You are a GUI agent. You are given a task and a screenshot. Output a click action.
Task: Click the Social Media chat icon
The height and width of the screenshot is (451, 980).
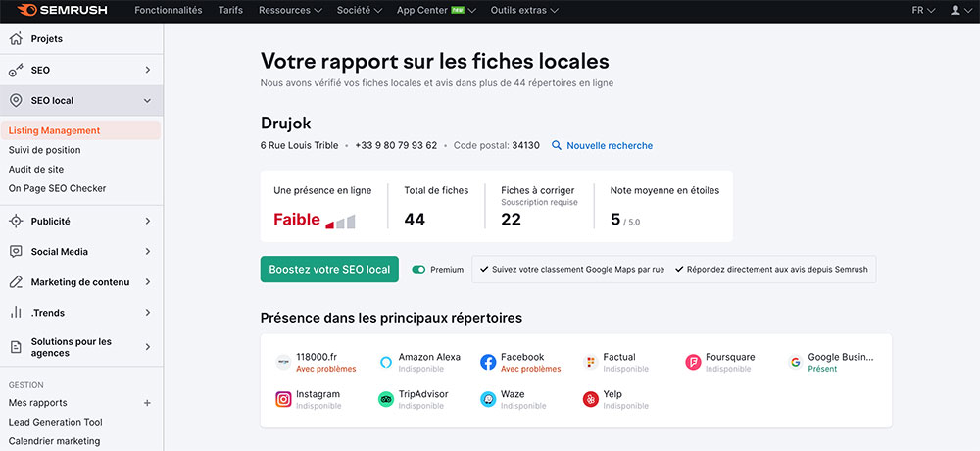(17, 251)
